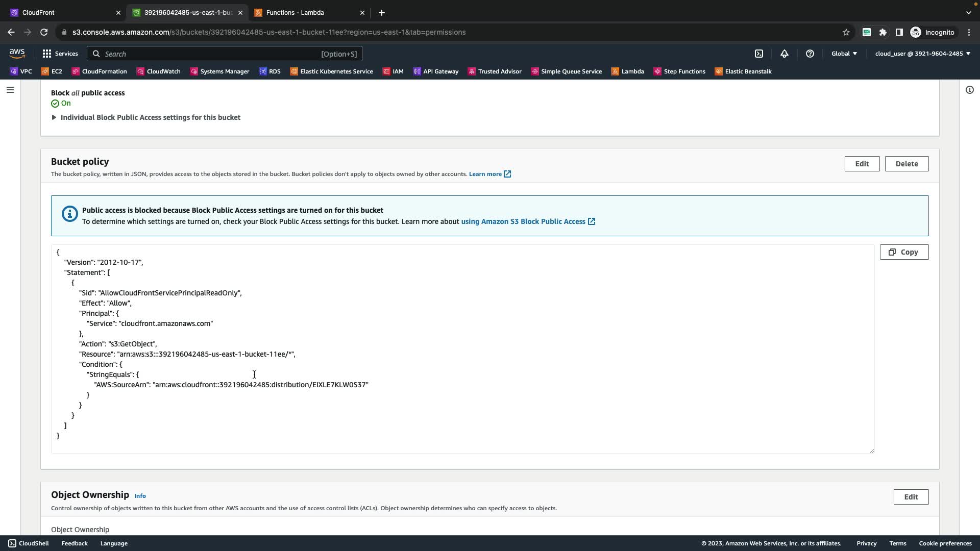The height and width of the screenshot is (551, 980).
Task: Open the Services grid menu
Action: coord(60,54)
